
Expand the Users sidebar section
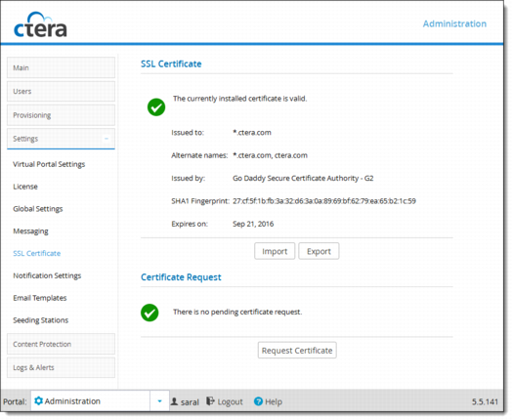coord(61,92)
